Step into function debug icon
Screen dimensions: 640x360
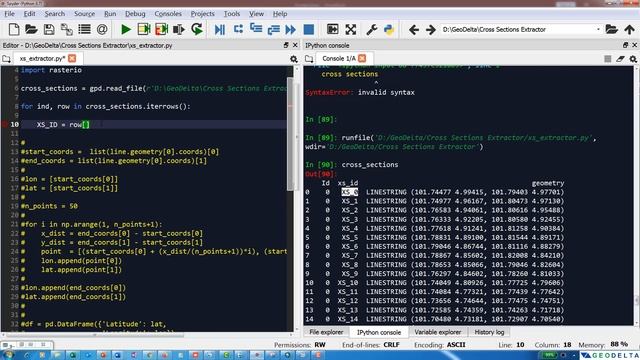(x=256, y=29)
